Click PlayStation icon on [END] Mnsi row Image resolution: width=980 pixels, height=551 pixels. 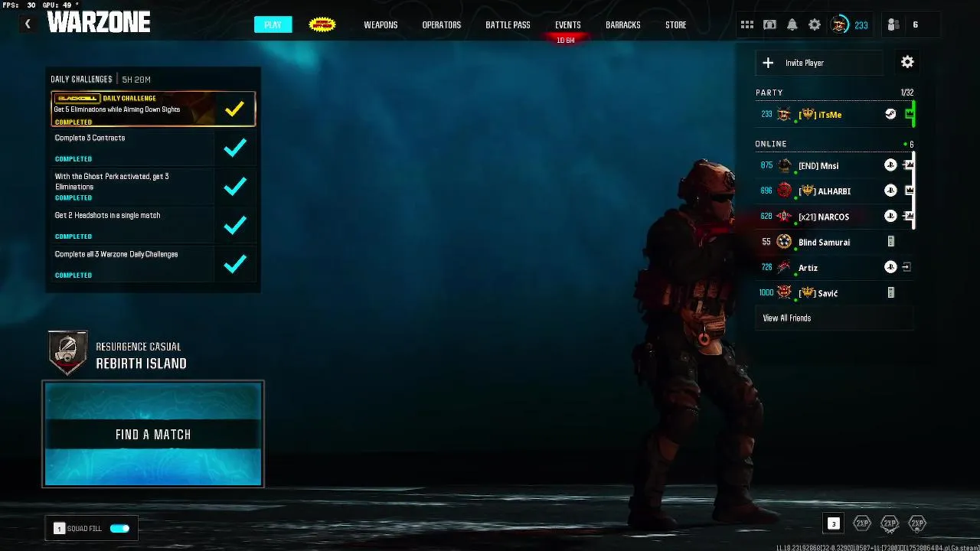pyautogui.click(x=890, y=165)
